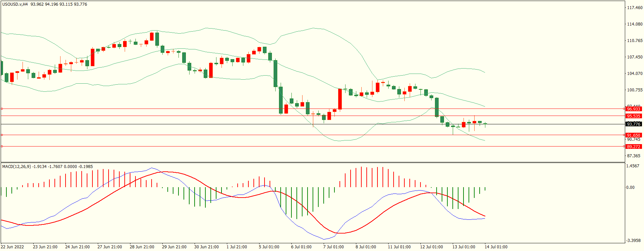Click the MACD(12,26,9) indicator label
Image resolution: width=644 pixels, height=251 pixels.
click(x=16, y=166)
